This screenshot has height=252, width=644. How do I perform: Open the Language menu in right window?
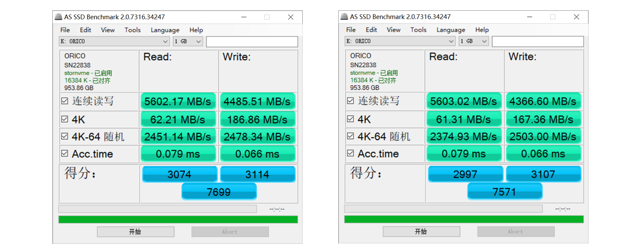pos(451,30)
